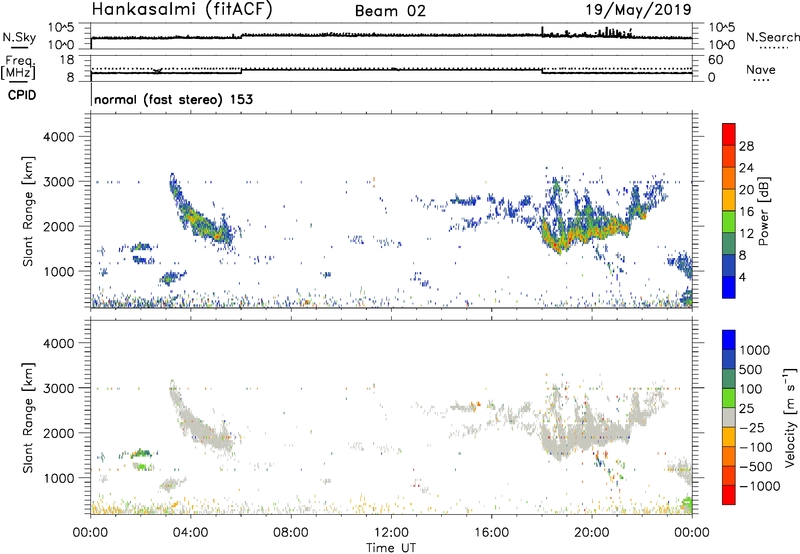Click the 1000 tick on velocity panel axis
The image size is (800, 554).
pos(58,478)
